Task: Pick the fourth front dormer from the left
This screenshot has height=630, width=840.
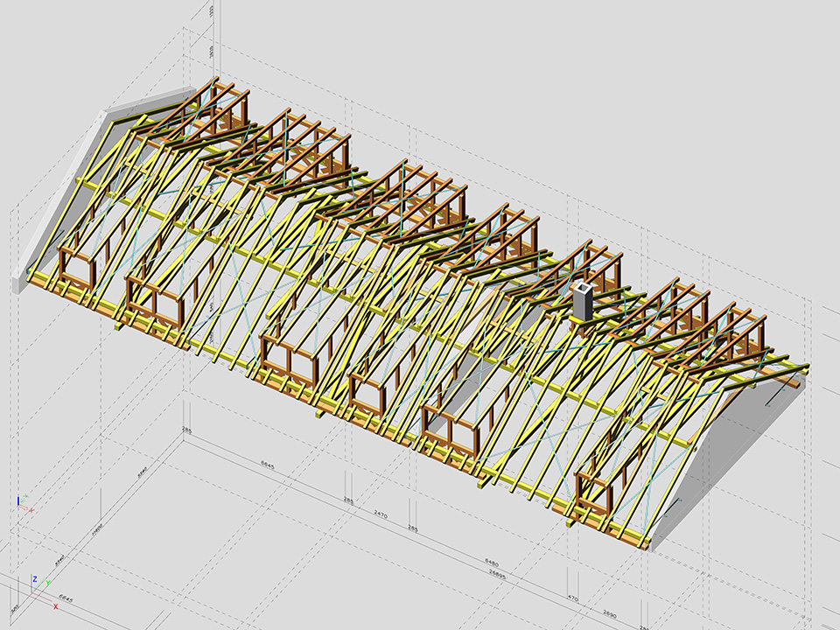Action: (x=367, y=391)
